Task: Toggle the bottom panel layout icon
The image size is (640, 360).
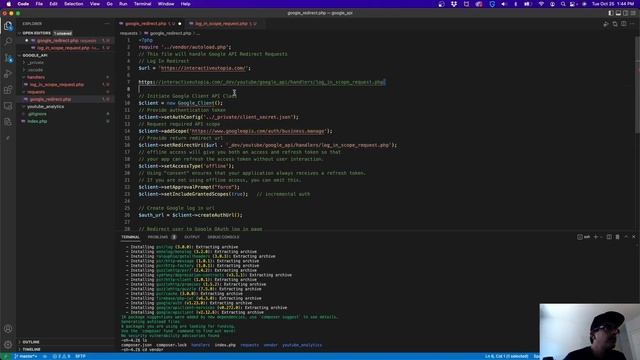Action: click(618, 13)
